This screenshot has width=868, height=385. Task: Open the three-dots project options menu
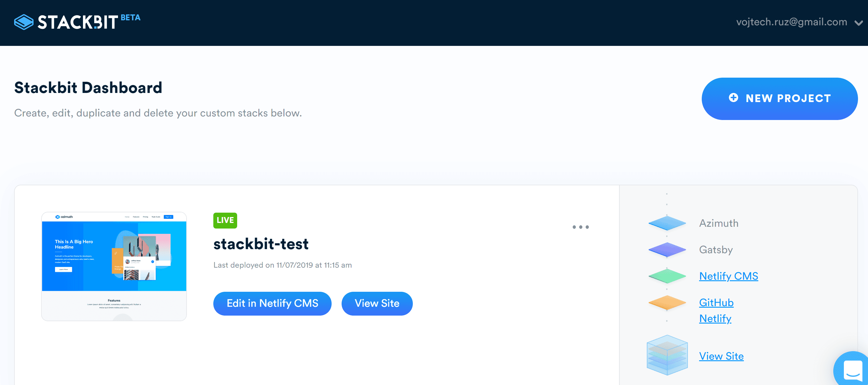coord(580,227)
